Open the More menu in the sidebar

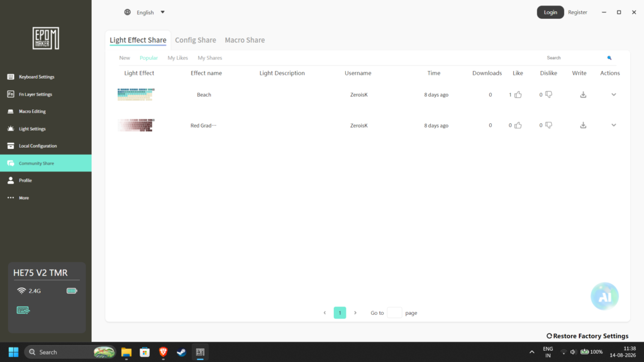coord(45,197)
